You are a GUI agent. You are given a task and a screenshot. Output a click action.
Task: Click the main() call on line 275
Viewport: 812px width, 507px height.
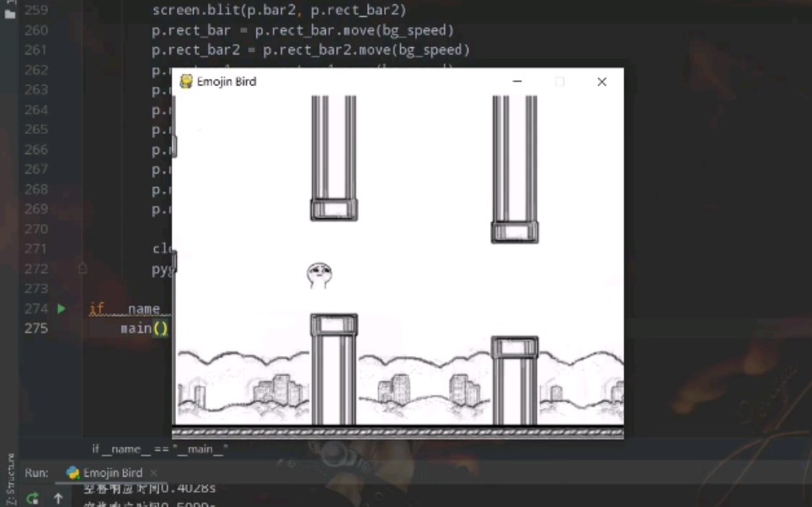pyautogui.click(x=142, y=328)
